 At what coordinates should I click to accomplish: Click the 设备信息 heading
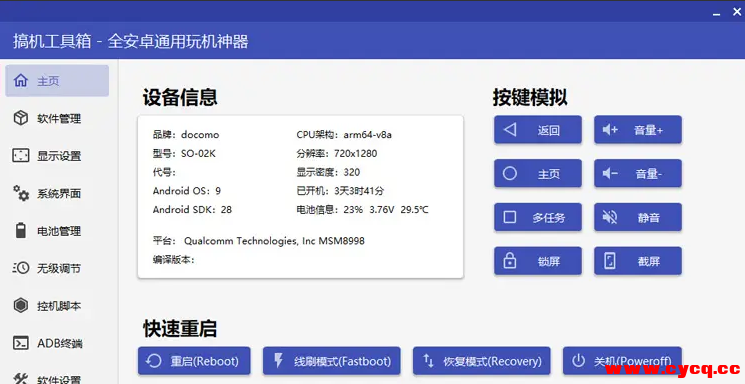click(x=180, y=97)
